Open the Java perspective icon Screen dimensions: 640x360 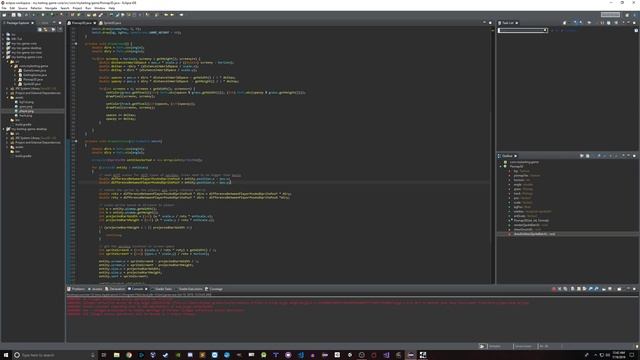pos(634,15)
